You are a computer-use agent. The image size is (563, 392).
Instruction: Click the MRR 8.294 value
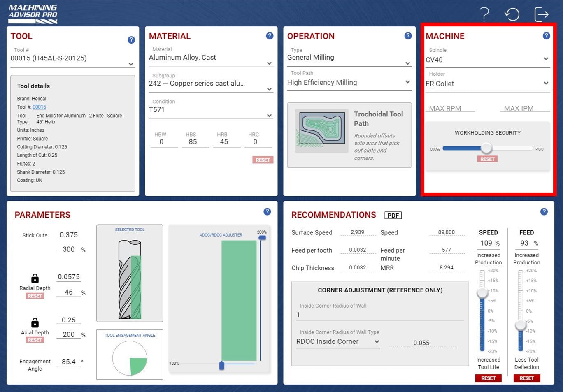pos(447,267)
